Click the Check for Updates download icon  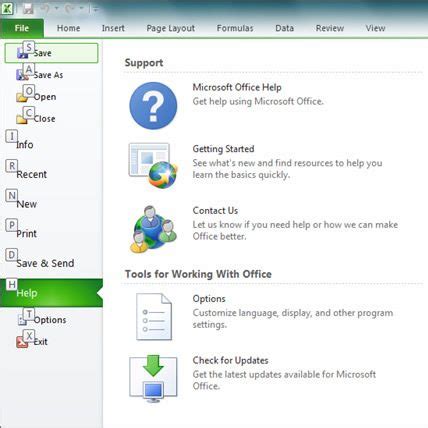(153, 379)
